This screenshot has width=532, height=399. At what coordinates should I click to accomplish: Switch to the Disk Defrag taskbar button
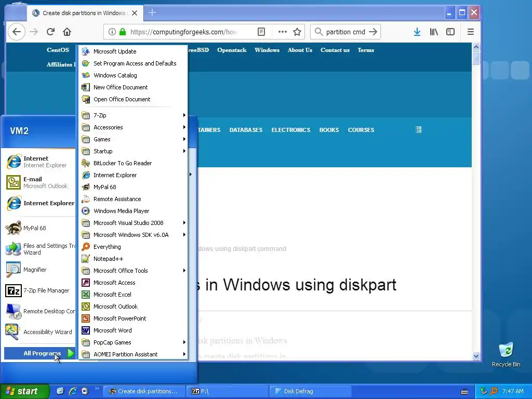coord(310,391)
